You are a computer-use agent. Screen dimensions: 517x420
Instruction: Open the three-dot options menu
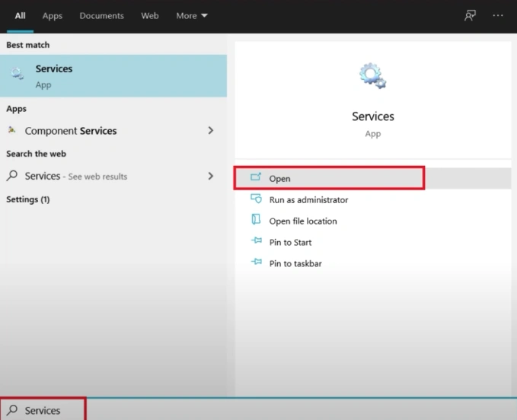tap(497, 15)
